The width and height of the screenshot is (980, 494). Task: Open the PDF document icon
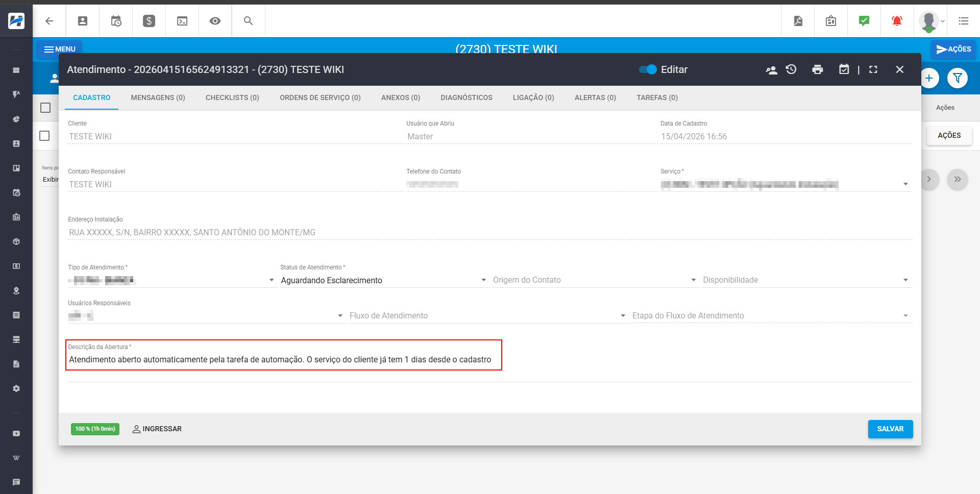(798, 21)
